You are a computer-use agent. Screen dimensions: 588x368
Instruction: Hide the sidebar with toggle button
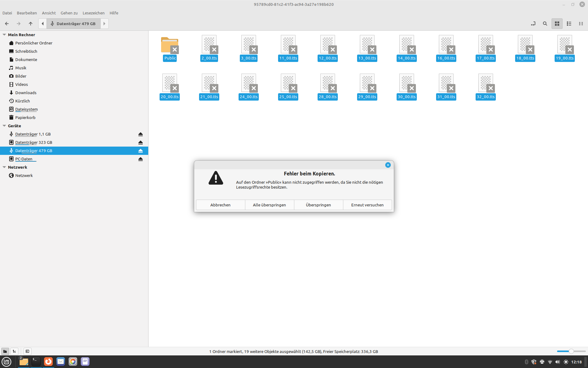pos(27,351)
